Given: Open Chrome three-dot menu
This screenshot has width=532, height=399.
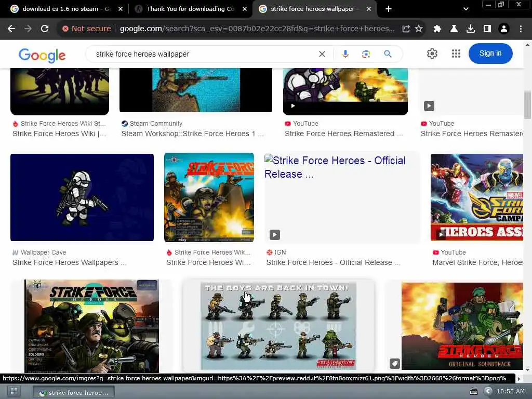Looking at the screenshot, I should pyautogui.click(x=521, y=29).
